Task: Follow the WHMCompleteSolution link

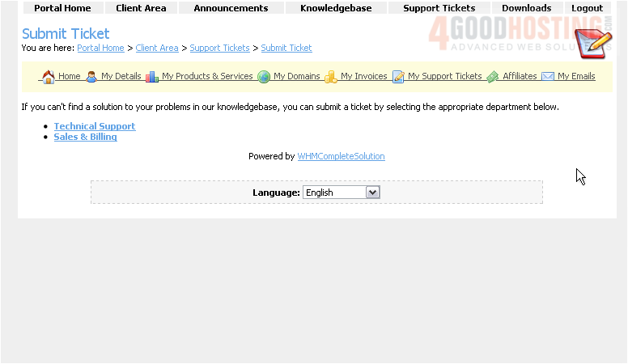Action: (341, 156)
